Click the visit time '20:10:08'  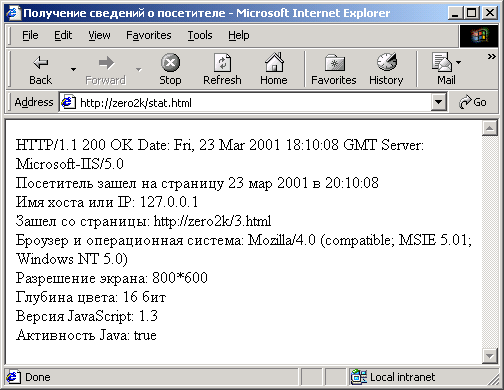(x=352, y=183)
